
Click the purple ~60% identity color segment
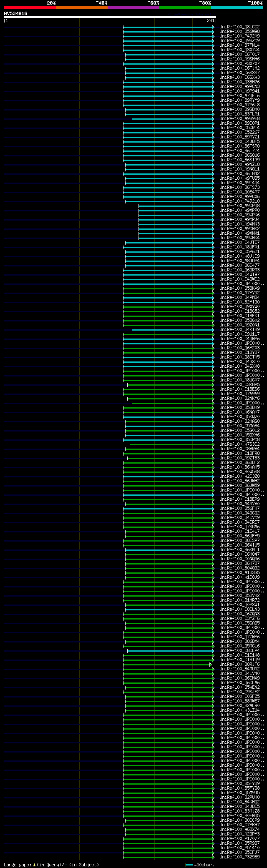pos(133,8)
